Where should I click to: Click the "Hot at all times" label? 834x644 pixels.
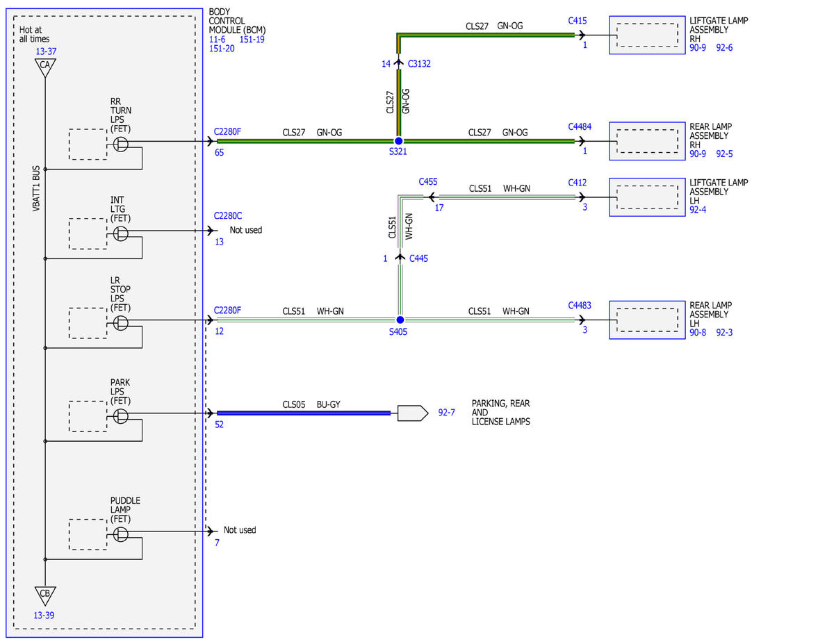pos(35,34)
